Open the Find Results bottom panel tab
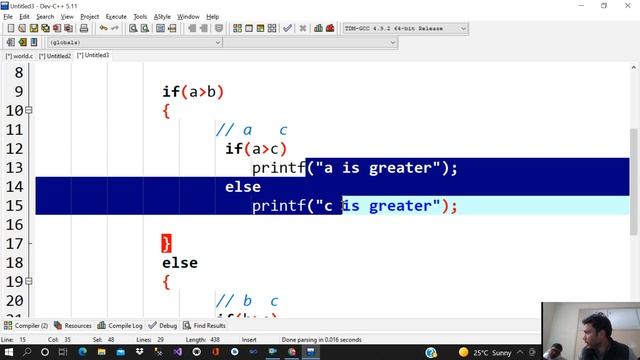This screenshot has width=640, height=360. coord(204,325)
